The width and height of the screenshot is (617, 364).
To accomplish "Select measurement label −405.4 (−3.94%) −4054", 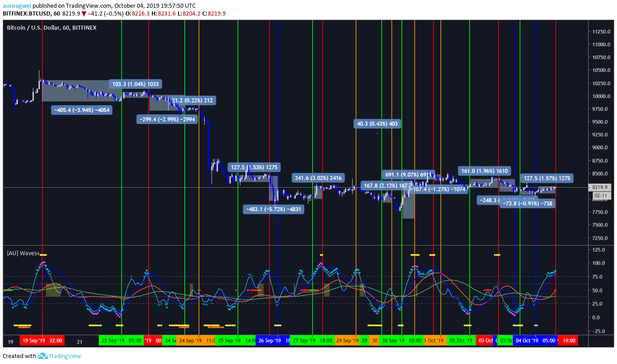I will coord(81,110).
